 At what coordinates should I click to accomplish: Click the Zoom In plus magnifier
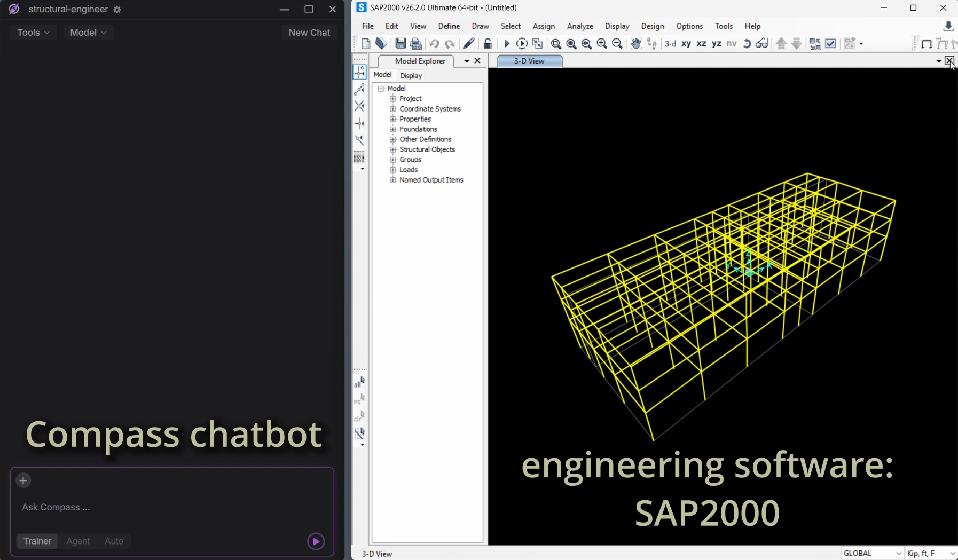tap(602, 44)
